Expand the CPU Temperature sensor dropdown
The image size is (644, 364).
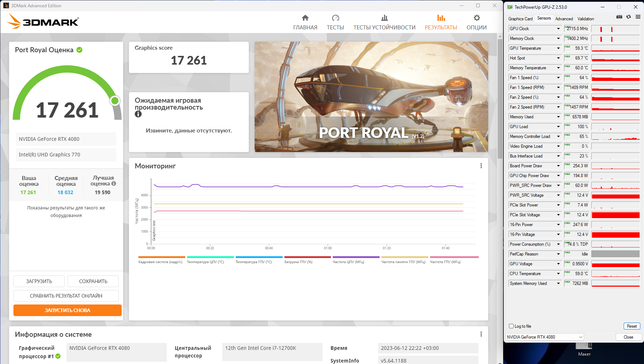(x=558, y=274)
